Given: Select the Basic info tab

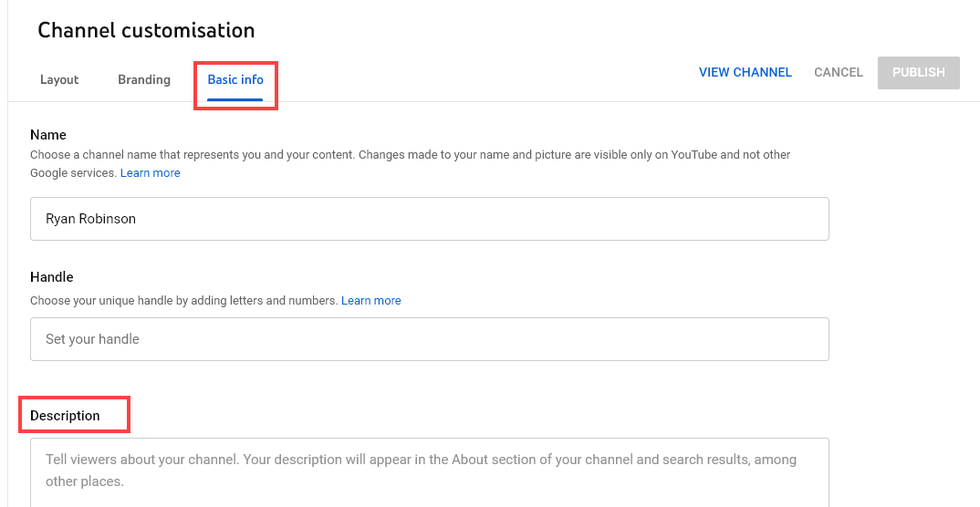Looking at the screenshot, I should 235,79.
